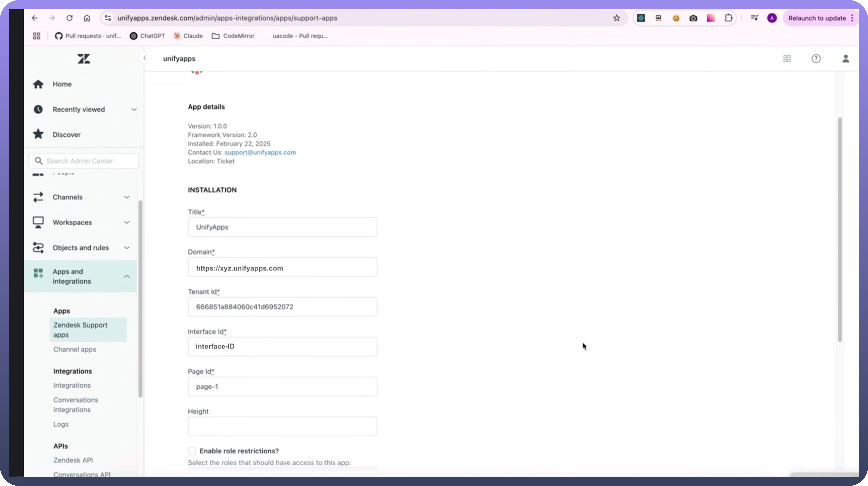868x486 pixels.
Task: Reload the page in the browser
Action: tap(69, 18)
